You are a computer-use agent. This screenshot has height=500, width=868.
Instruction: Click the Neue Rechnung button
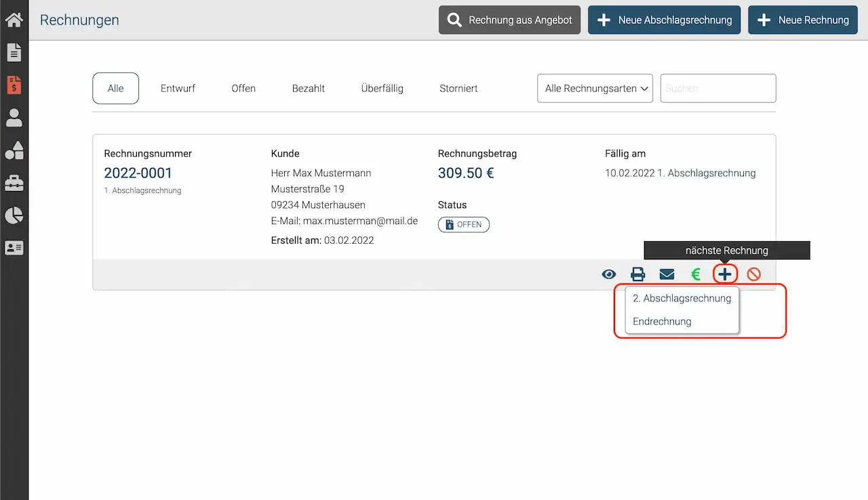(x=803, y=20)
